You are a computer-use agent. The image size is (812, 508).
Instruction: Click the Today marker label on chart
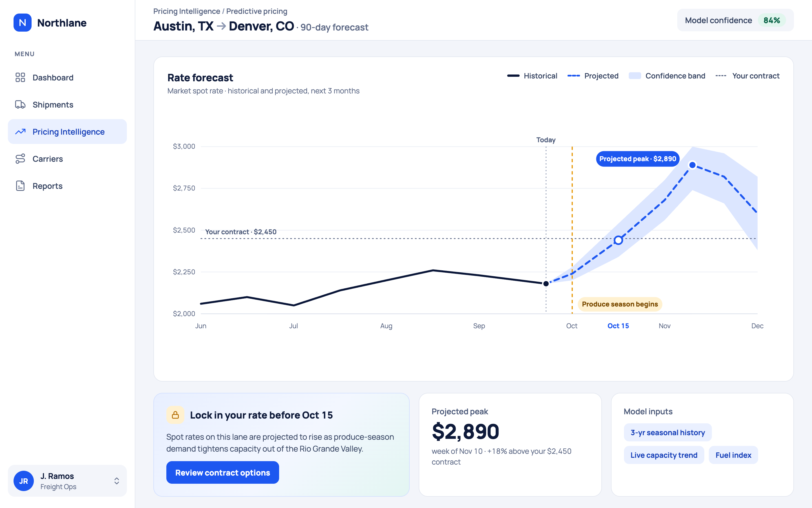546,140
